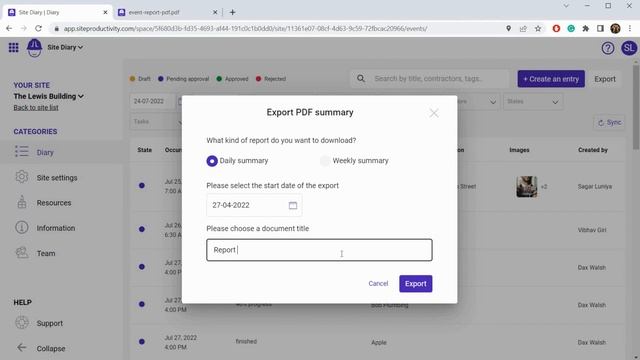This screenshot has width=640, height=360.
Task: Click the share page icon in address bar
Action: coord(523,29)
